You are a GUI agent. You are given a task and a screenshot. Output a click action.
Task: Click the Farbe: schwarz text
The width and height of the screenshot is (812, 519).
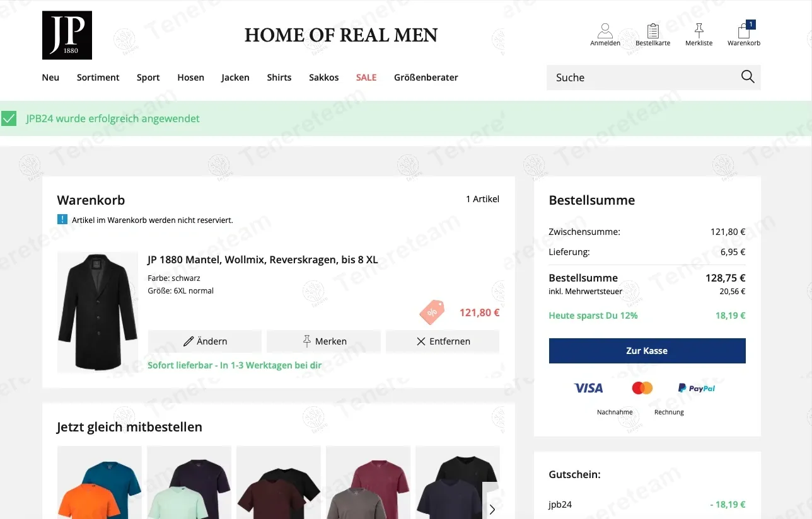click(174, 278)
